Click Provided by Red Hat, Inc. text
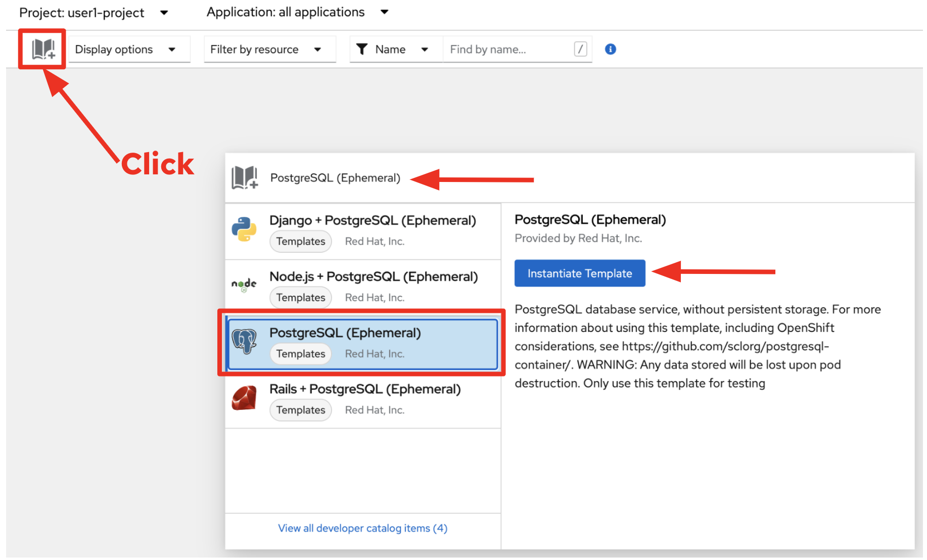 [578, 239]
